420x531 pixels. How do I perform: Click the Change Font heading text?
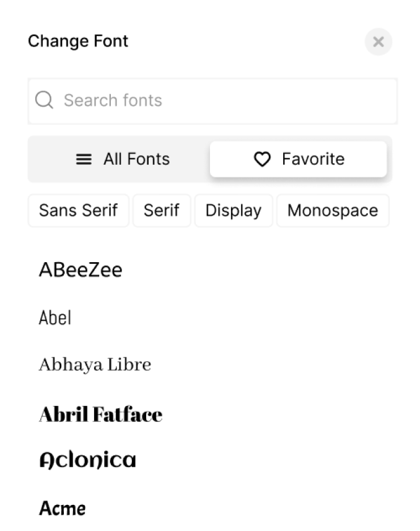(78, 42)
